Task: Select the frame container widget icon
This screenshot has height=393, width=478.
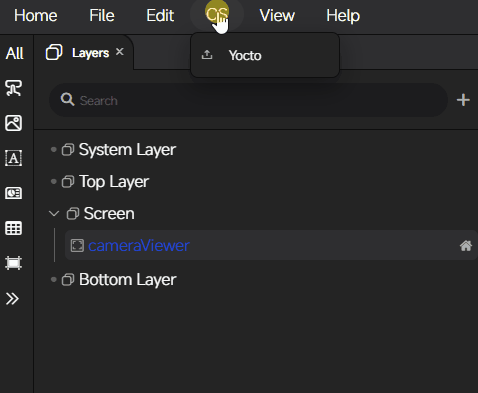Action: tap(14, 263)
